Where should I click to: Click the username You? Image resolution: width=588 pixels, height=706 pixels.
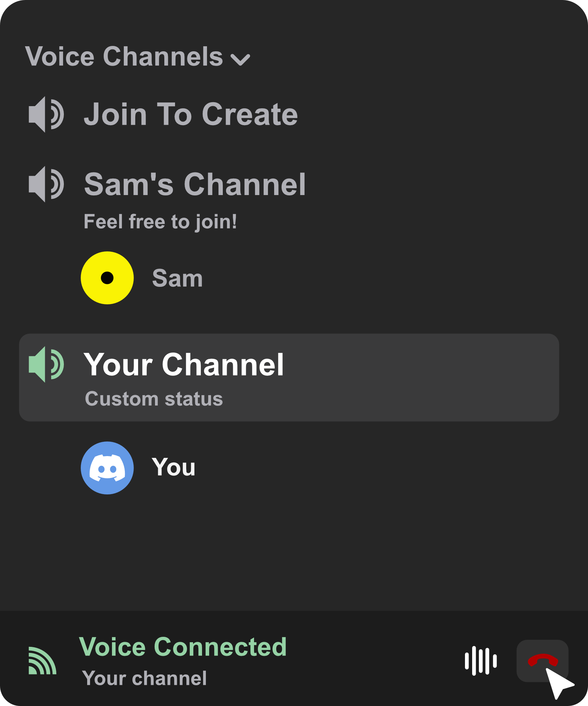point(174,467)
